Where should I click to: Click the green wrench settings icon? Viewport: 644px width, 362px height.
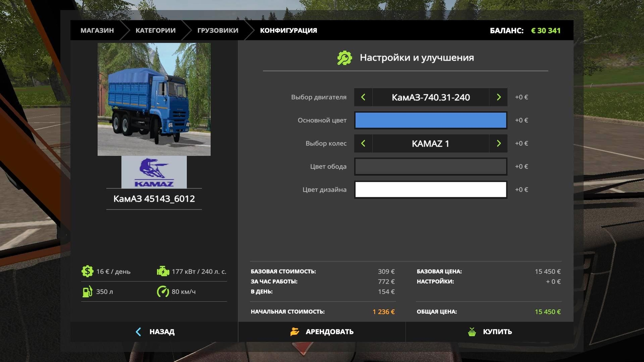345,58
